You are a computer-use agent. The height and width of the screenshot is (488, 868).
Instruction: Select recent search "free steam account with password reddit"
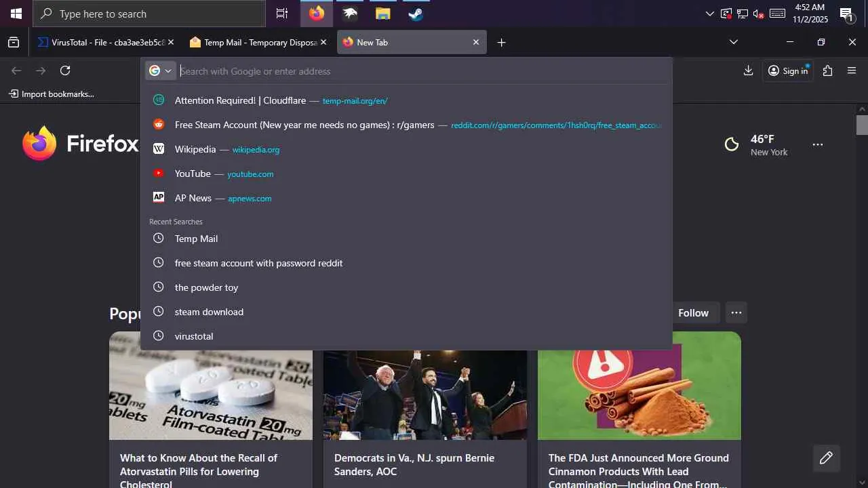407,263
